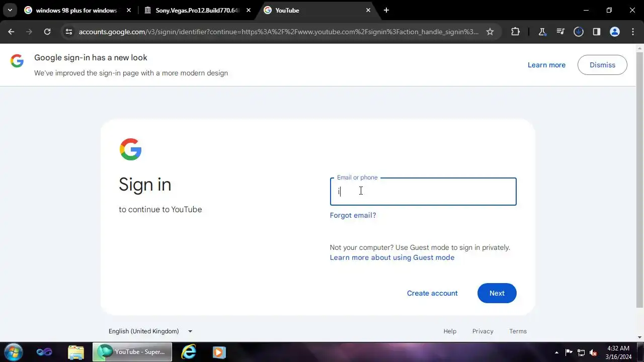Open the Extensions puzzle icon
This screenshot has width=644, height=362.
[x=515, y=32]
